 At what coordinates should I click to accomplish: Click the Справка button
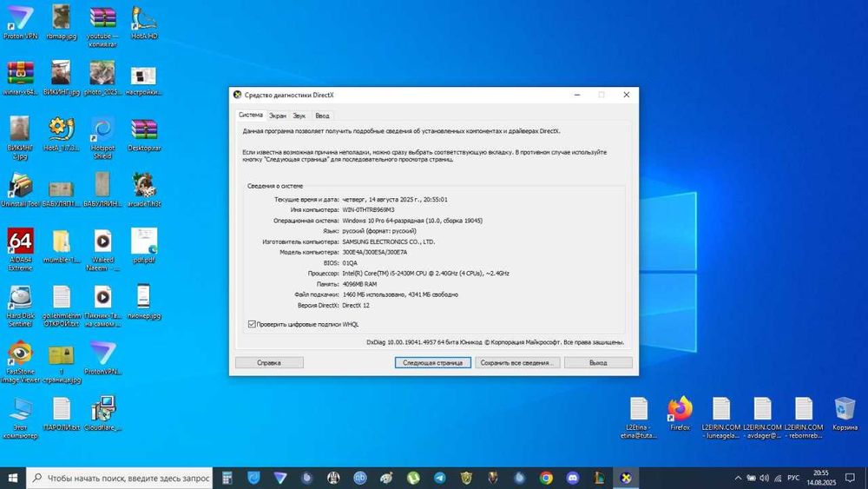click(x=269, y=363)
